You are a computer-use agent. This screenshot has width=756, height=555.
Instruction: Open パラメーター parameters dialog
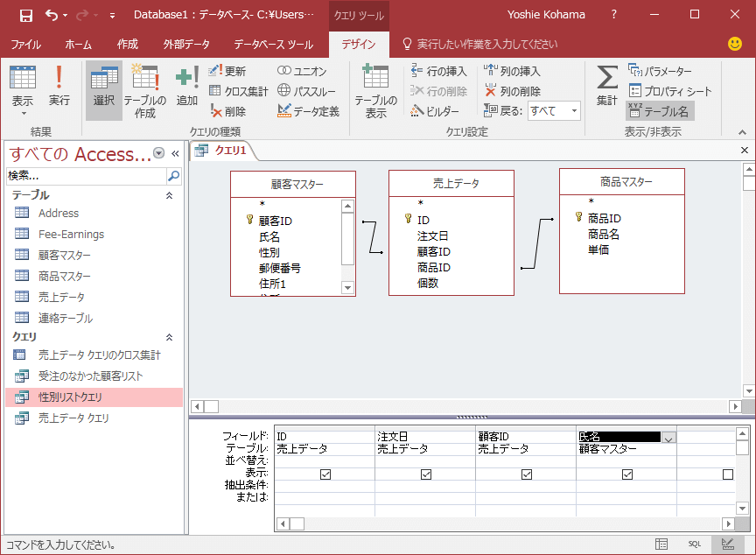660,71
